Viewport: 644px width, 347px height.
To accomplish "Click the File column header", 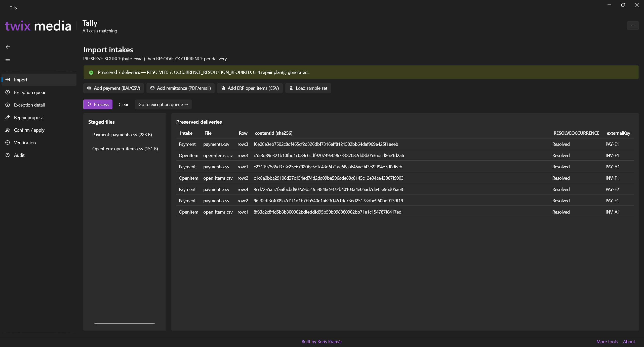I will point(208,133).
